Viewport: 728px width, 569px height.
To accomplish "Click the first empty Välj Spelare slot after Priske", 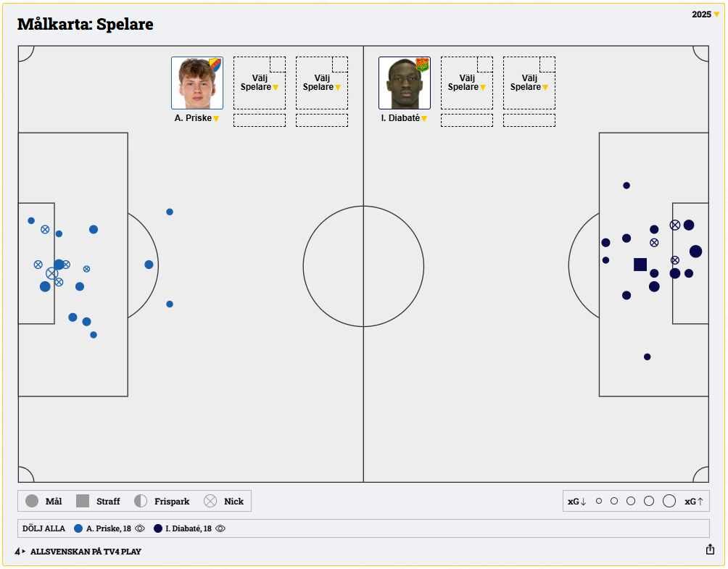I will point(259,83).
